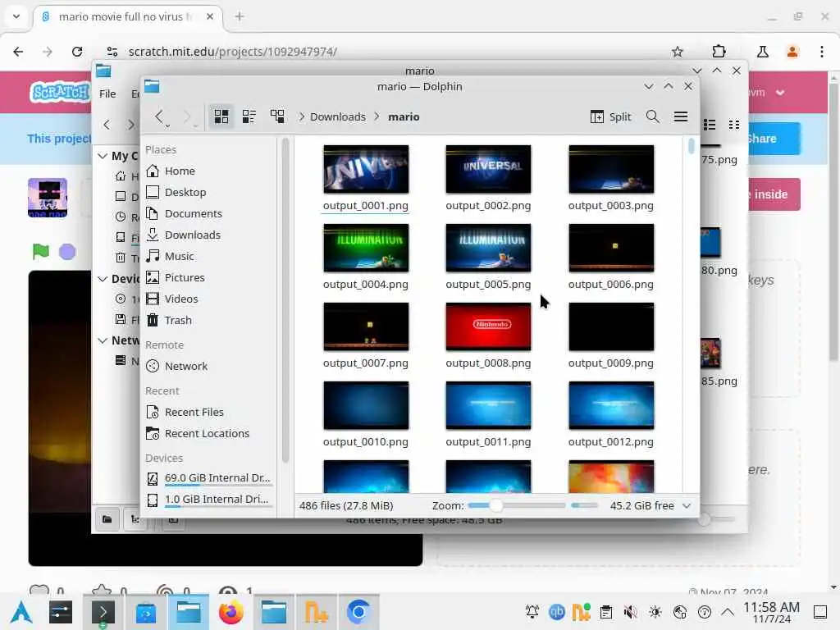Screen dimensions: 840x630
Task: Collapse Devices tree in rear window
Action: (x=103, y=279)
